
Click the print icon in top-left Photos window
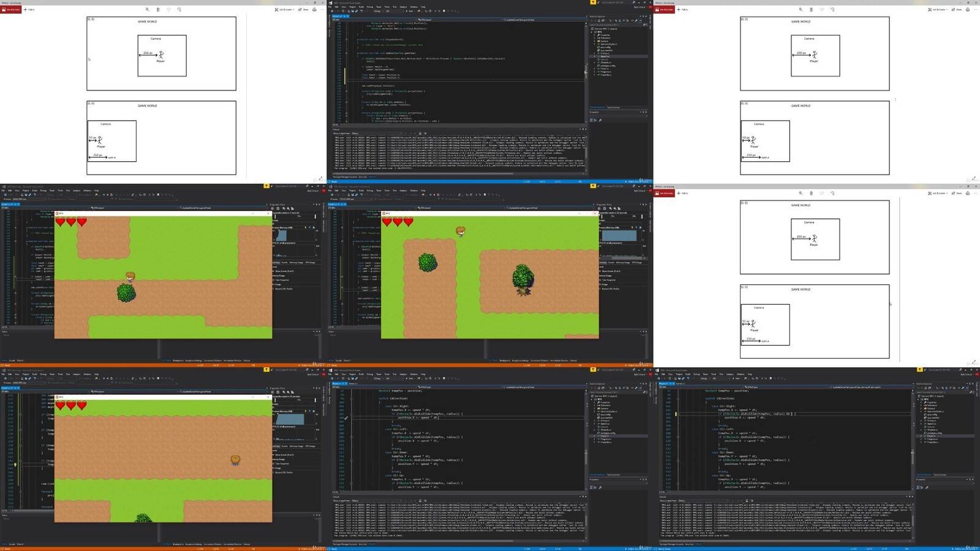[314, 9]
